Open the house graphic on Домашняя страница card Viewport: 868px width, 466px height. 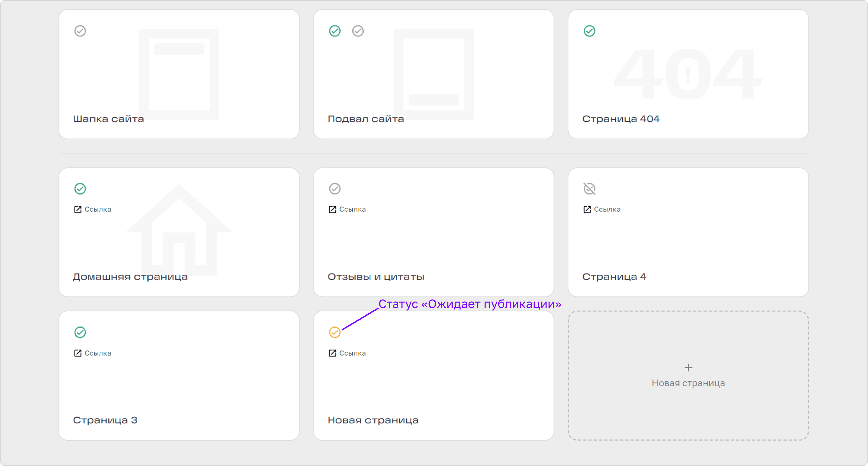point(179,229)
